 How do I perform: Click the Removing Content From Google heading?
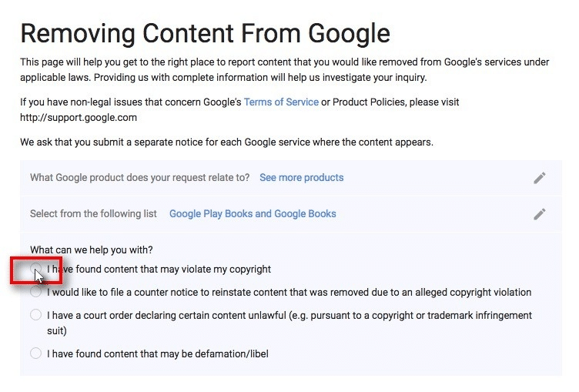pyautogui.click(x=205, y=33)
